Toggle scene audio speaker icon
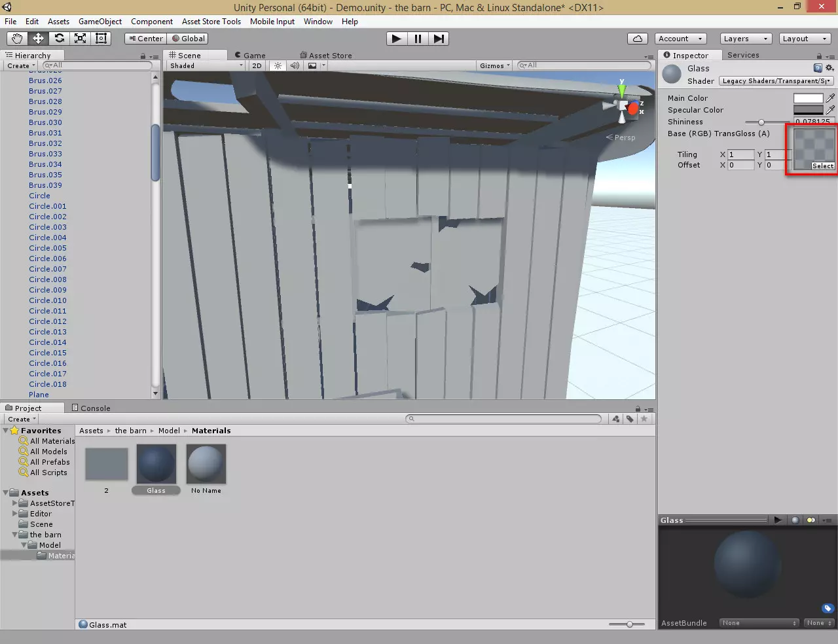The width and height of the screenshot is (838, 644). (x=295, y=65)
